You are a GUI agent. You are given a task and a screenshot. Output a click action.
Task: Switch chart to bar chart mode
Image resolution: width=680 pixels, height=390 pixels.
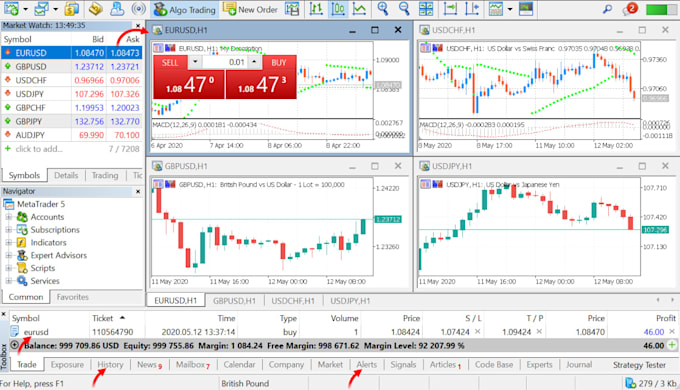point(316,9)
